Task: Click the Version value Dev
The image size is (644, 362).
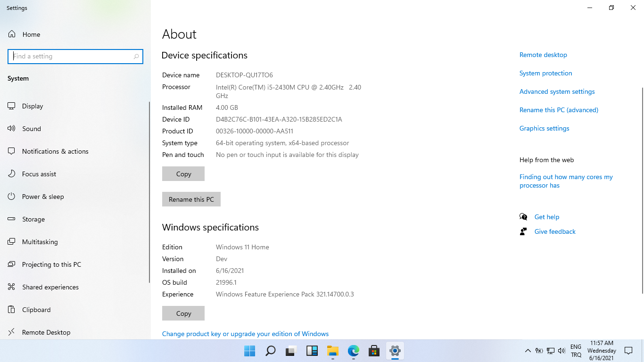Action: click(222, 259)
